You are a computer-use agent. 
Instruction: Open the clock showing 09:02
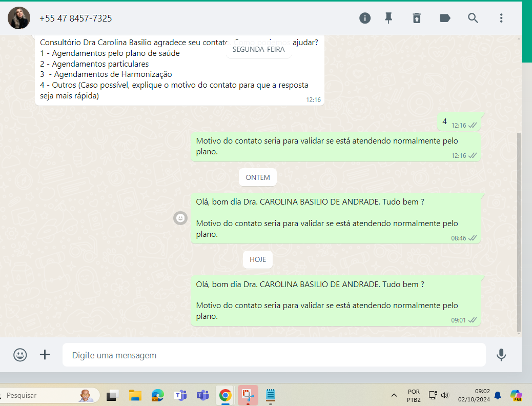474,395
